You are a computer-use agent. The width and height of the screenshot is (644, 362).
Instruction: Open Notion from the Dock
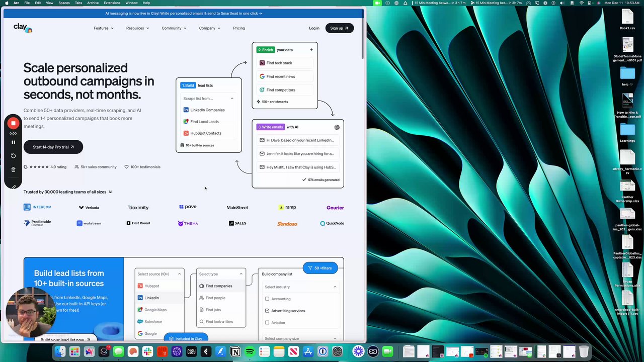pyautogui.click(x=235, y=351)
